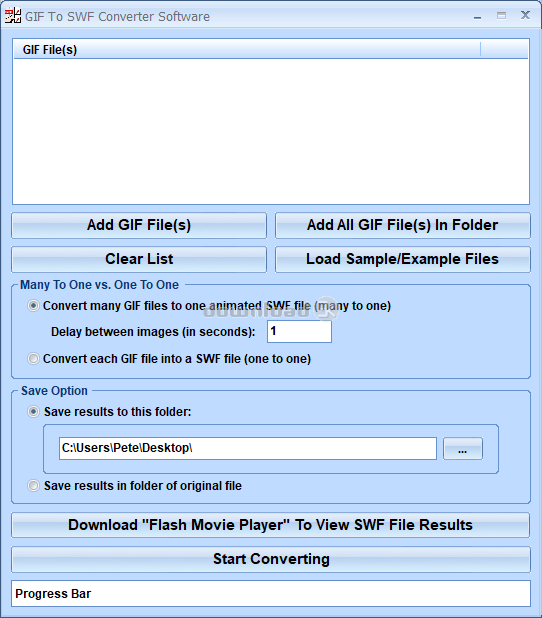Click the output folder path field
This screenshot has height=618, width=542.
[x=248, y=448]
